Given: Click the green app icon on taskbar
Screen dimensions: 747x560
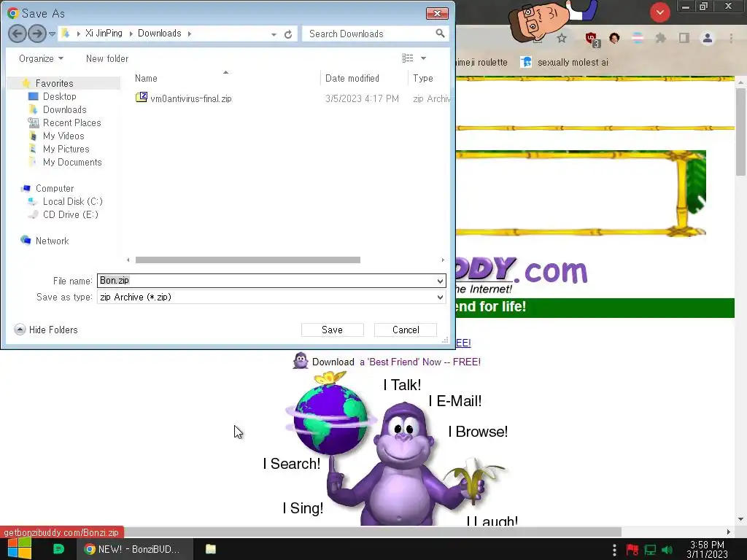Looking at the screenshot, I should tap(58, 549).
